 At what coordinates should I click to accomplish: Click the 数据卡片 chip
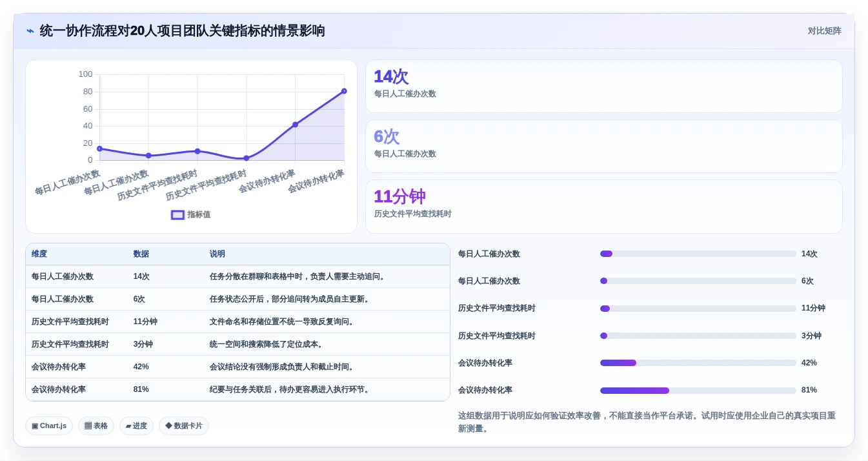tap(184, 425)
